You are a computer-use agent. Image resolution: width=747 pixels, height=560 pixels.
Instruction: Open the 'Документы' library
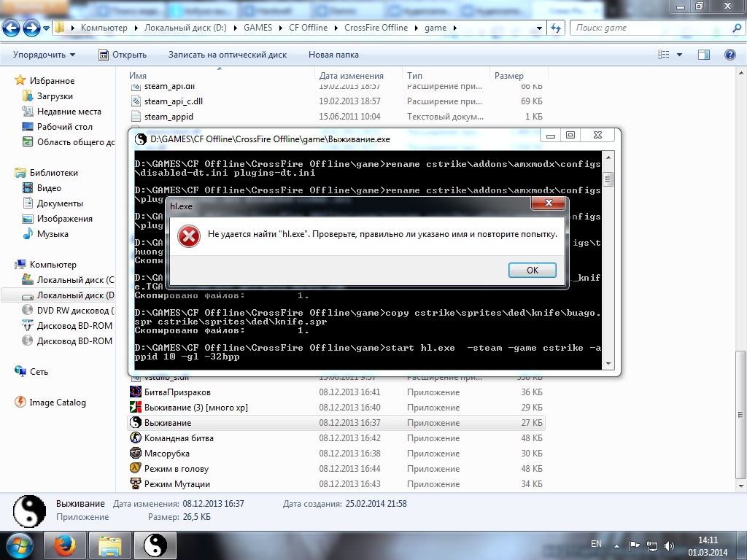tap(60, 203)
